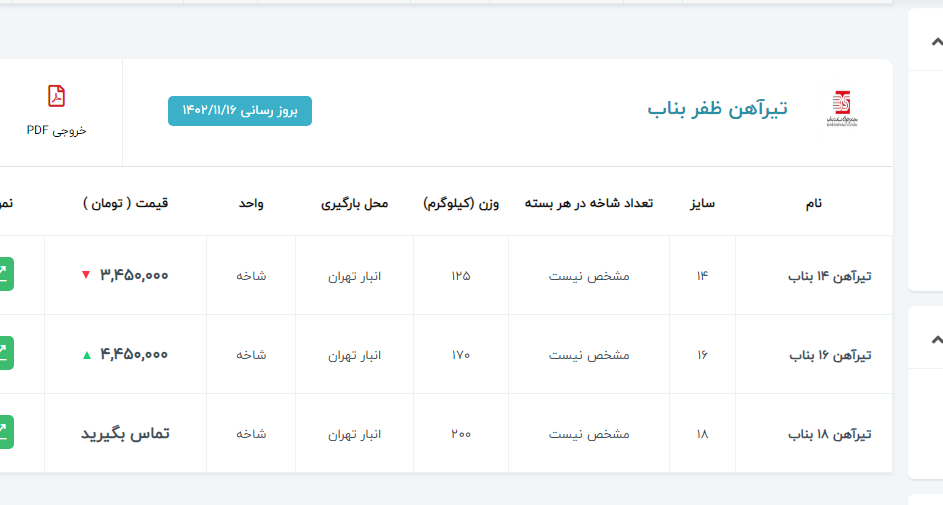The width and height of the screenshot is (943, 505).
Task: Click the محل بارگیری column header
Action: pyautogui.click(x=354, y=203)
